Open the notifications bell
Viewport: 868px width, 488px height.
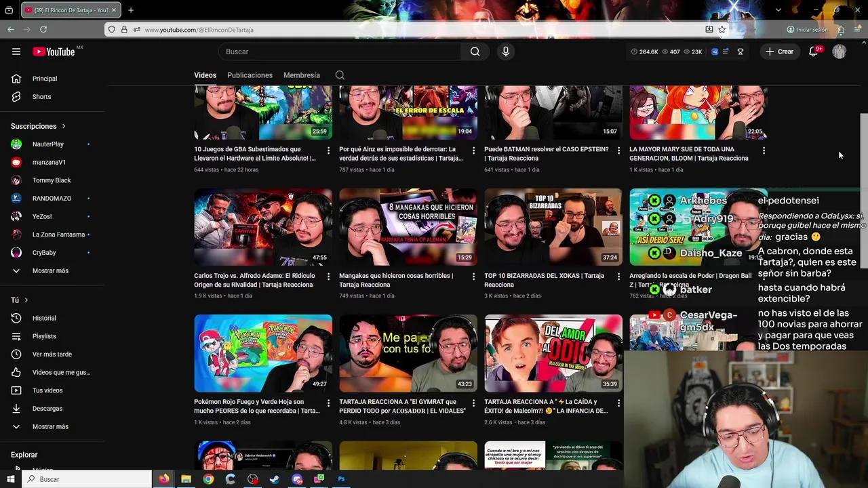click(813, 52)
